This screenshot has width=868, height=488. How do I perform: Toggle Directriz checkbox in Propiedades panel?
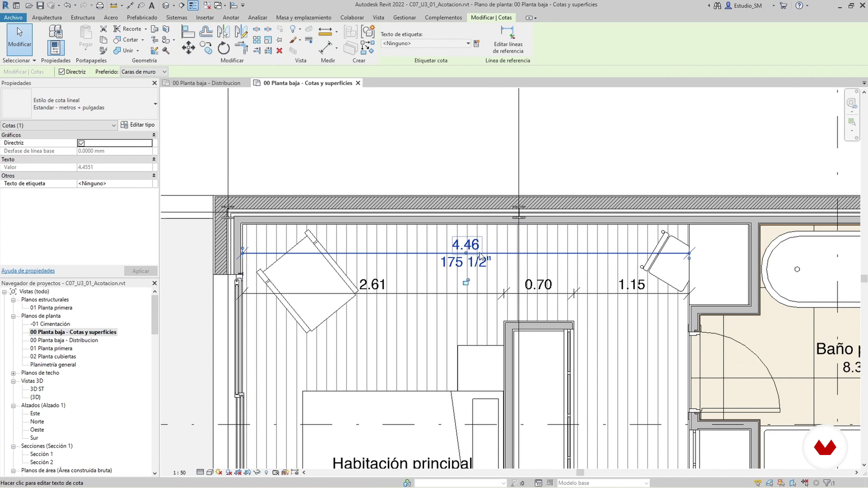coord(82,143)
